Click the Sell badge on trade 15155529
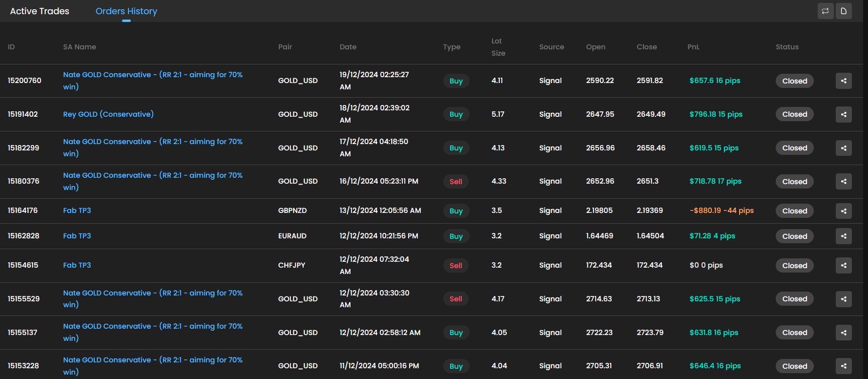The image size is (868, 379). [x=455, y=299]
